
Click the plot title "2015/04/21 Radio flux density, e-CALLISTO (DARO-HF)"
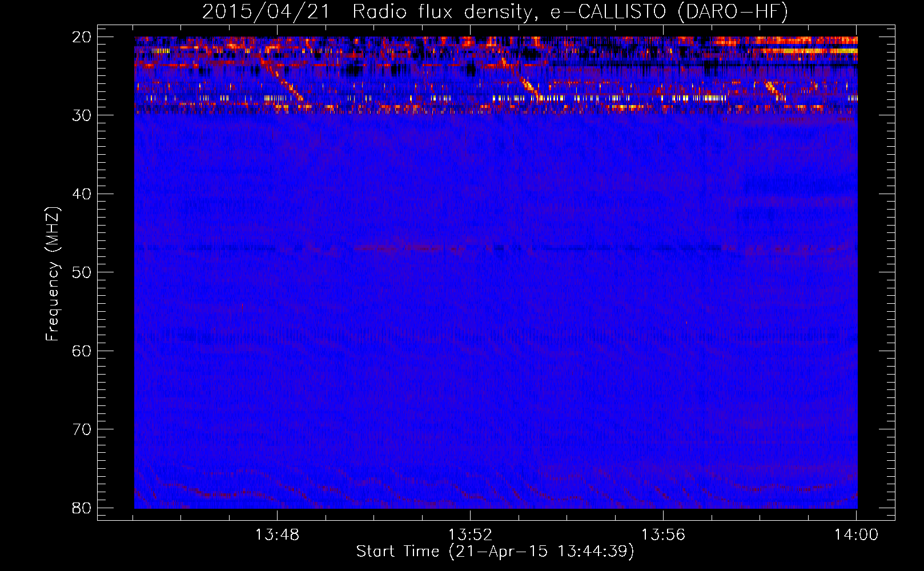point(495,12)
